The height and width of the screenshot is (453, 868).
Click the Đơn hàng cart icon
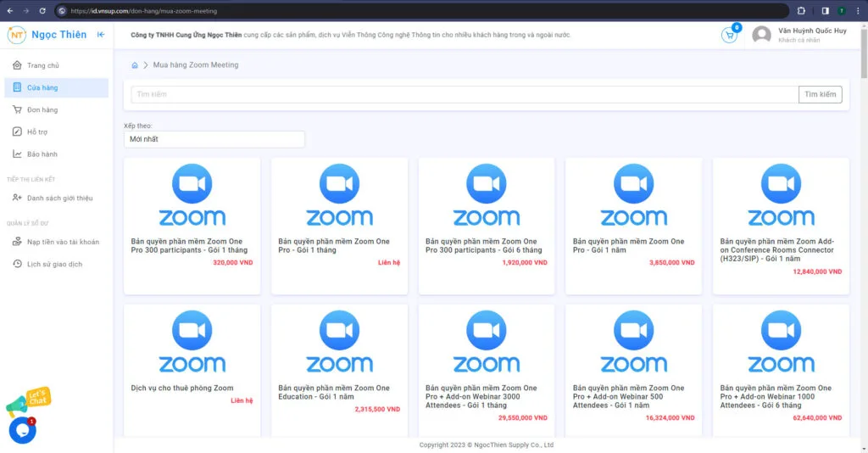point(17,109)
